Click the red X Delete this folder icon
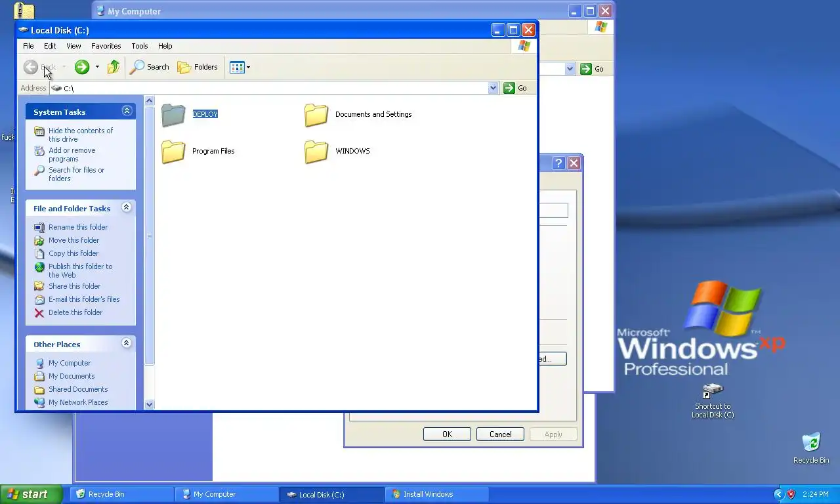Image resolution: width=840 pixels, height=504 pixels. tap(39, 313)
